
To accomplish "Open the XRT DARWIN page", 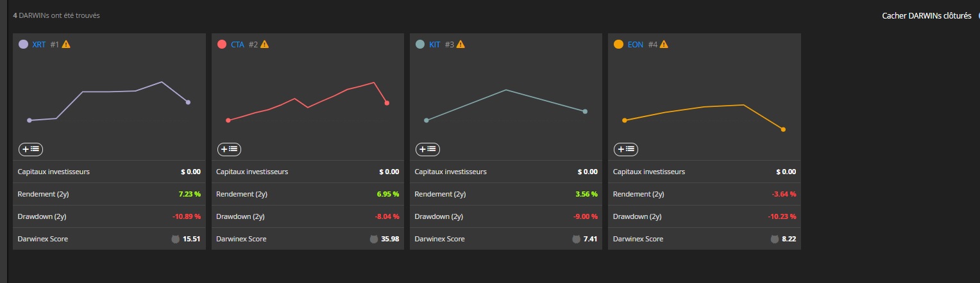I will point(38,44).
